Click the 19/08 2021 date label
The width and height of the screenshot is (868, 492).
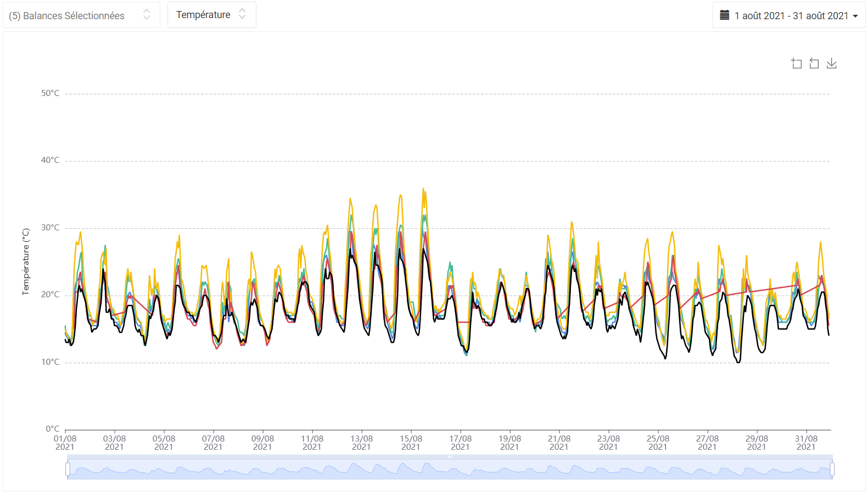509,443
